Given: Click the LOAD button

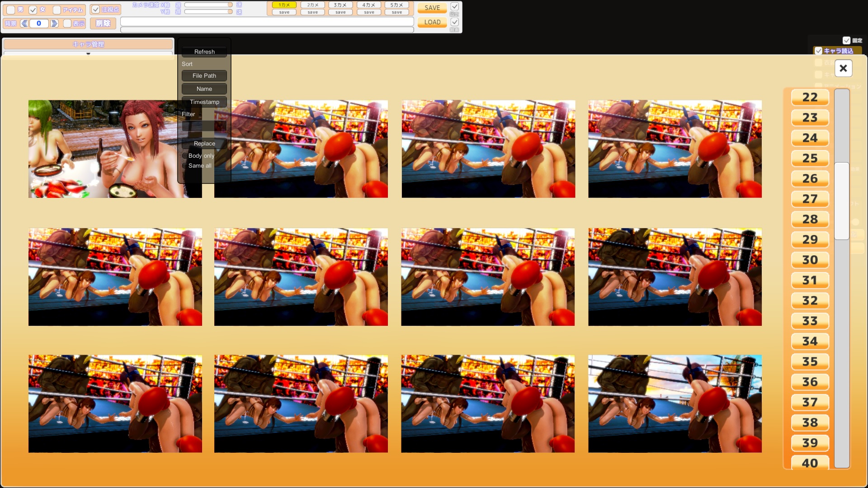Looking at the screenshot, I should pyautogui.click(x=432, y=22).
